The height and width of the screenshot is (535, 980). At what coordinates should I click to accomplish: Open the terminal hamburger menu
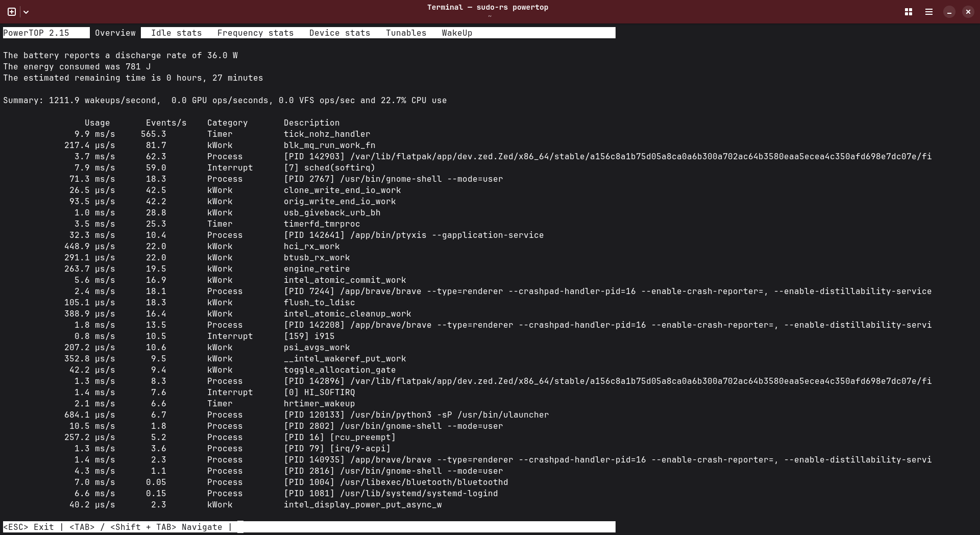click(929, 12)
